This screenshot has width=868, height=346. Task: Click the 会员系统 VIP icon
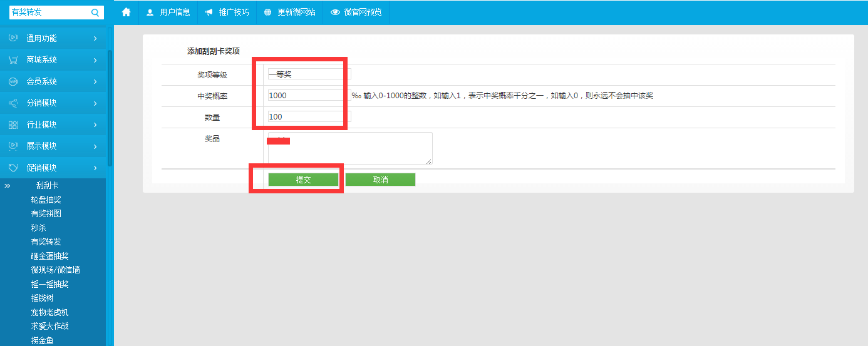click(x=13, y=81)
